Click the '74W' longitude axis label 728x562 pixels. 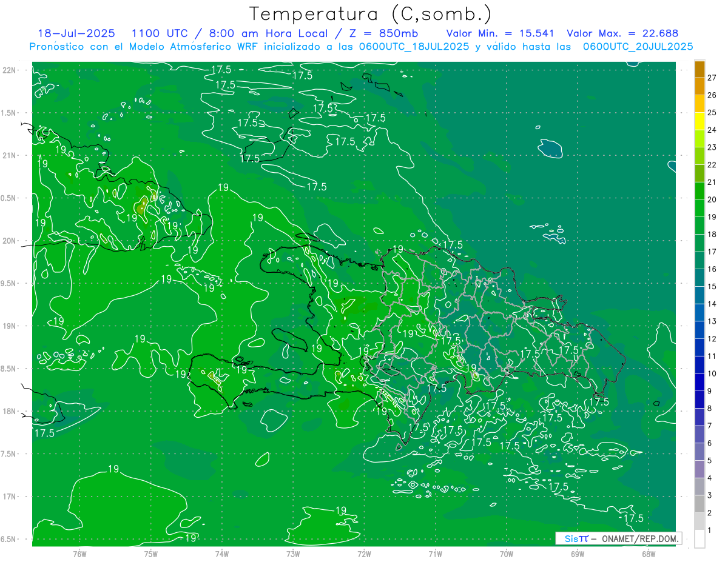click(222, 554)
